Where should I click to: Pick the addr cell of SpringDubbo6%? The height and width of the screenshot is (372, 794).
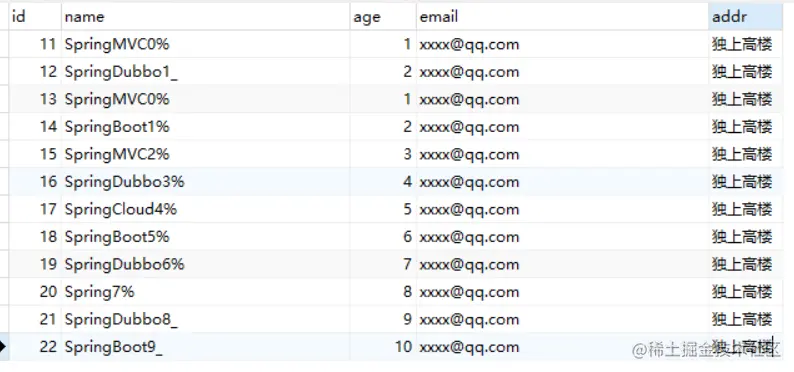coord(746,264)
